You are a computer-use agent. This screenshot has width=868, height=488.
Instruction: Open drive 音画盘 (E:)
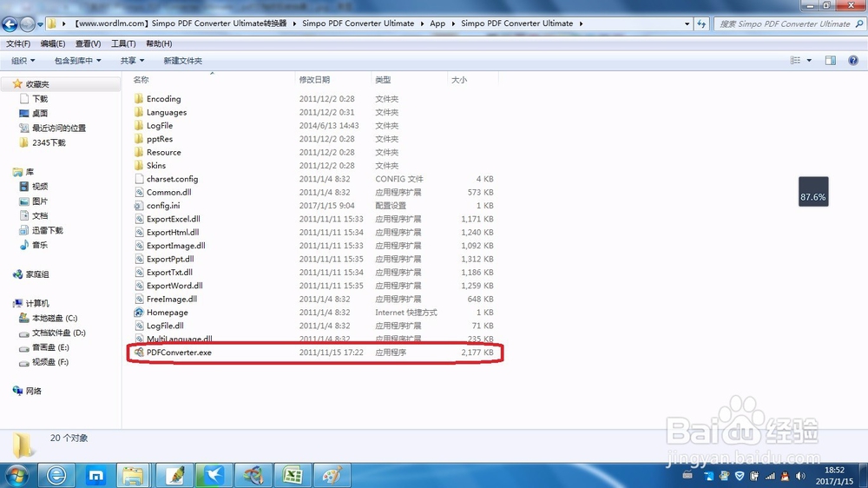50,347
